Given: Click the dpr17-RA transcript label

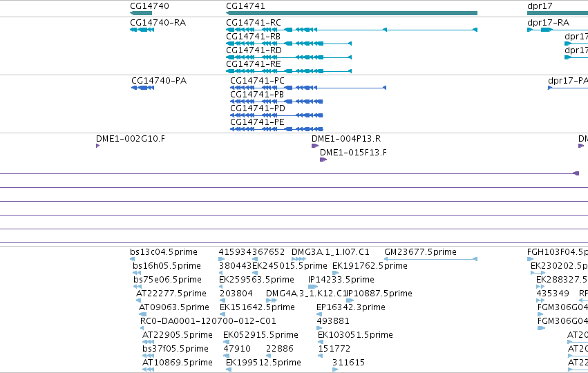Looking at the screenshot, I should coord(548,23).
